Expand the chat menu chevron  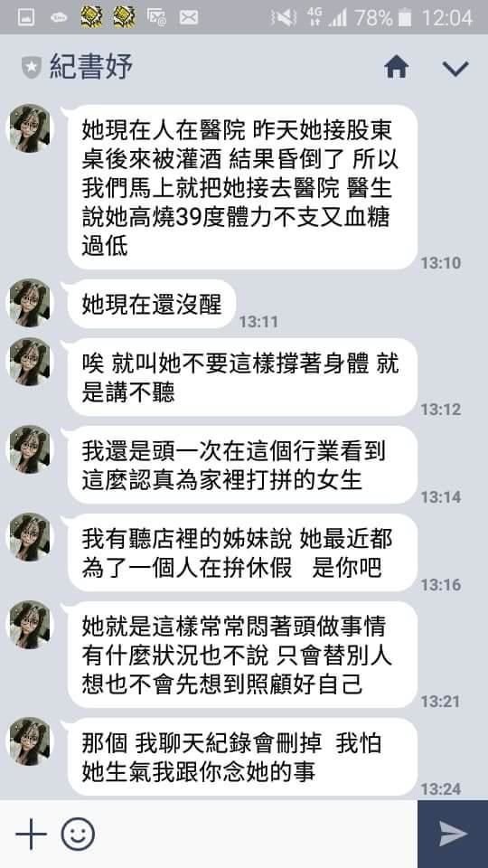[x=455, y=68]
